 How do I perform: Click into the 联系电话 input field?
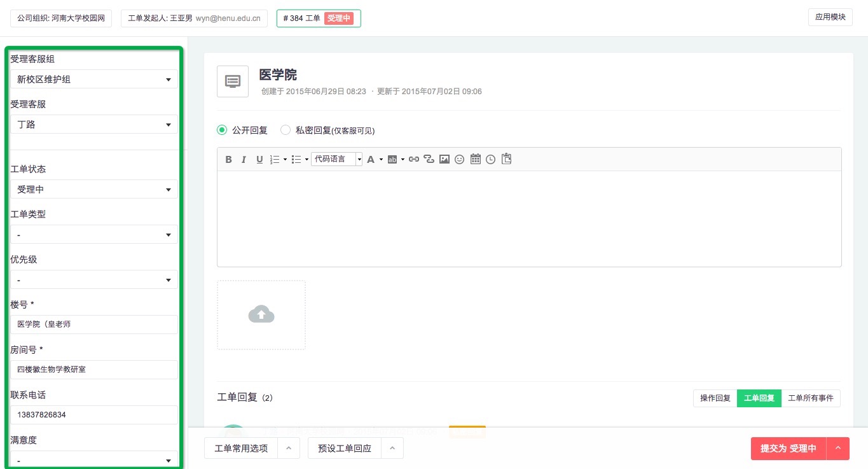pos(94,415)
